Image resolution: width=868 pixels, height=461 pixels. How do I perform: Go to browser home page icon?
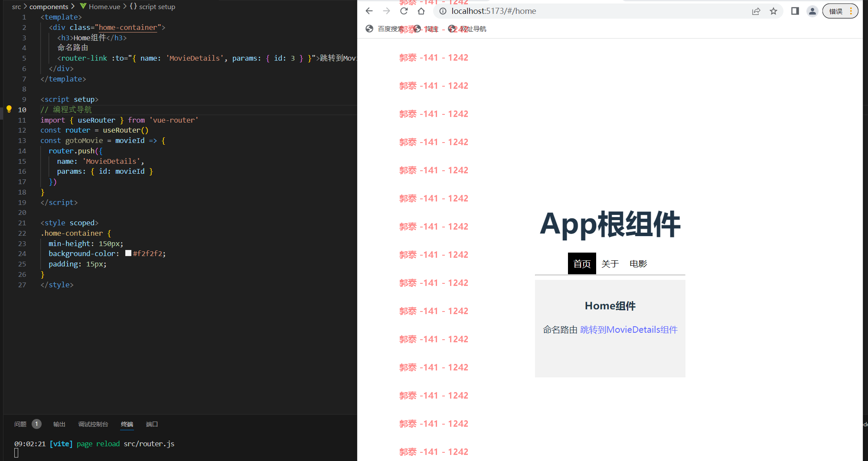point(421,11)
